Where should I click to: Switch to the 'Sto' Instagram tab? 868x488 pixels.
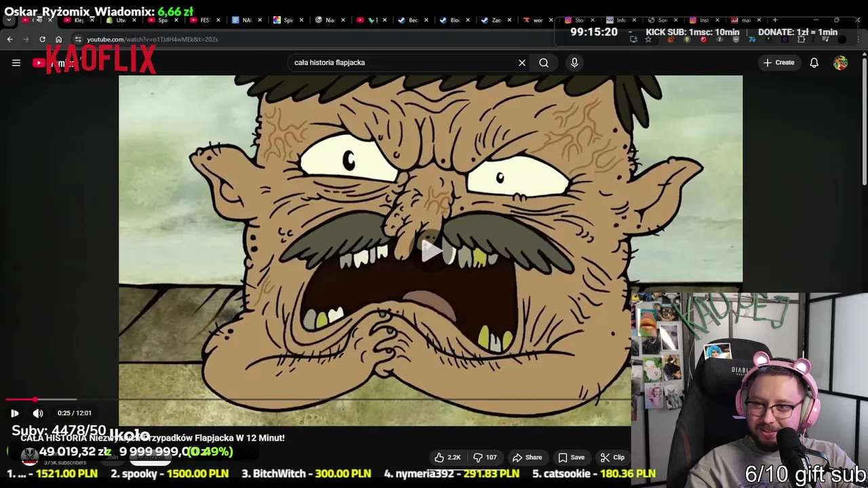coord(578,20)
